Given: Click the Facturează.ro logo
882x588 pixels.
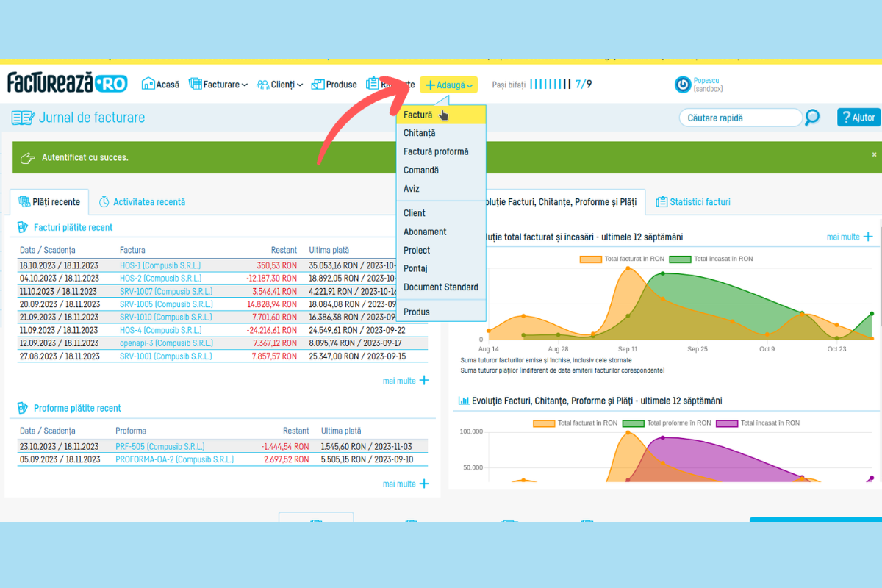Looking at the screenshot, I should point(68,83).
